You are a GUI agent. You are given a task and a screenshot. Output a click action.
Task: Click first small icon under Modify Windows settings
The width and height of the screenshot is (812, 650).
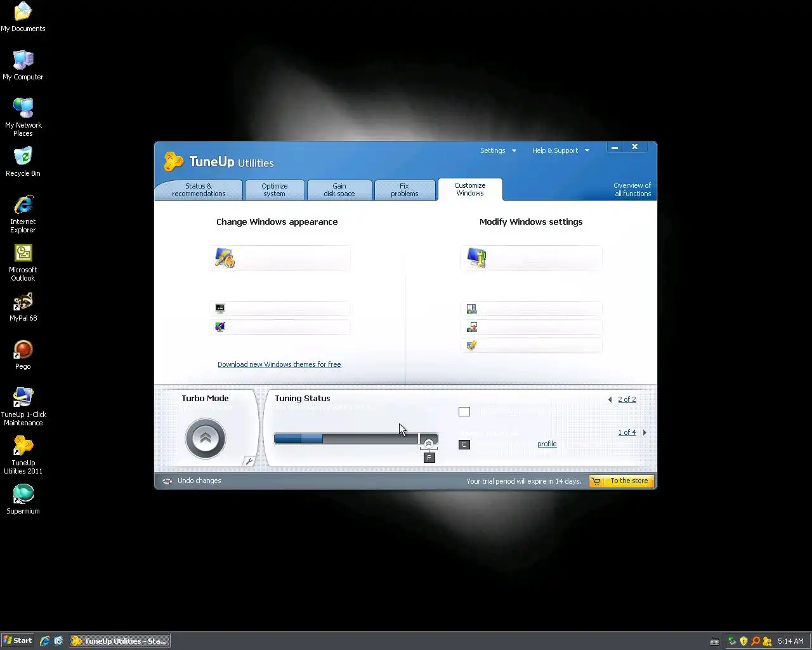click(471, 308)
